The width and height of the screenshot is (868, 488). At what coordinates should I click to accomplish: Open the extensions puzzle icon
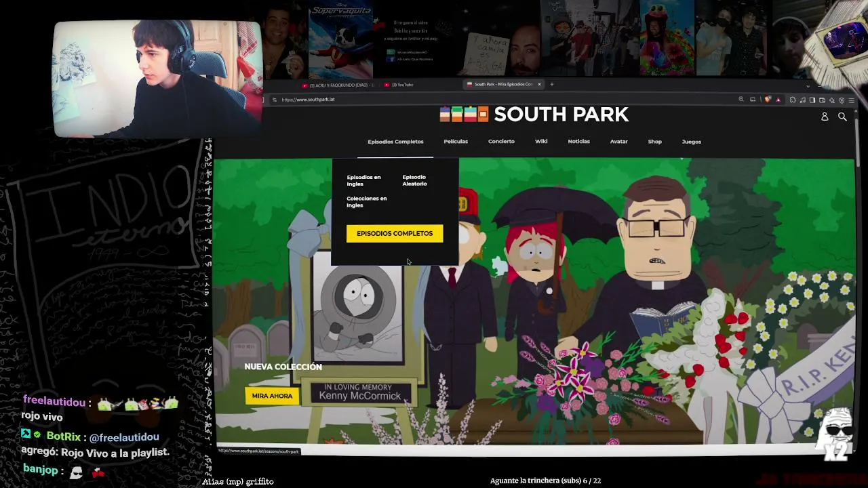793,100
